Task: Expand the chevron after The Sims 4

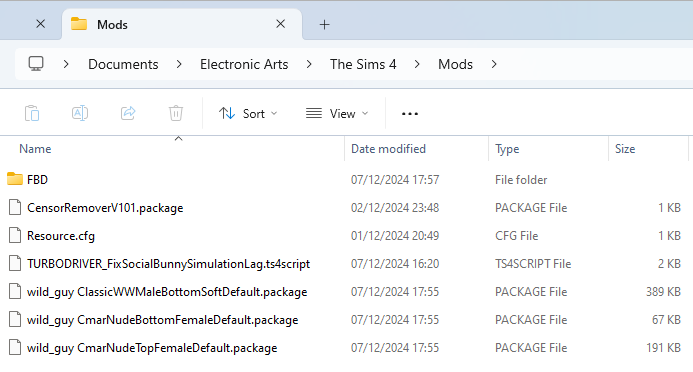Action: [417, 65]
